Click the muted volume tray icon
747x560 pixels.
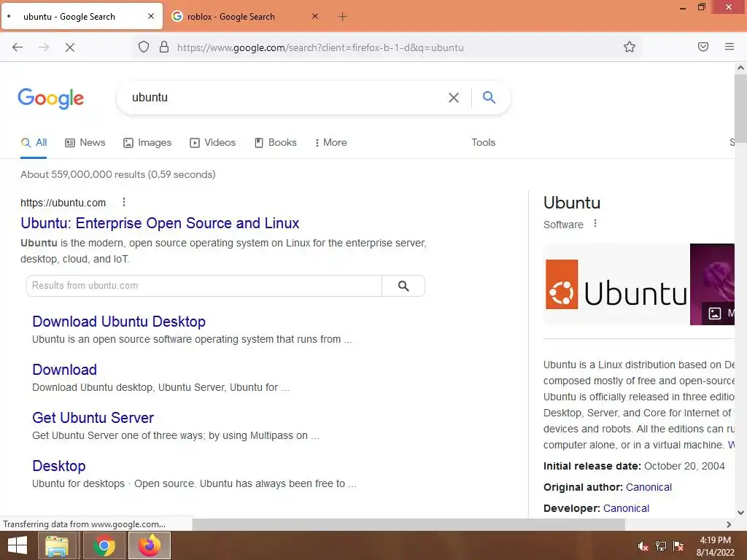[x=643, y=546]
